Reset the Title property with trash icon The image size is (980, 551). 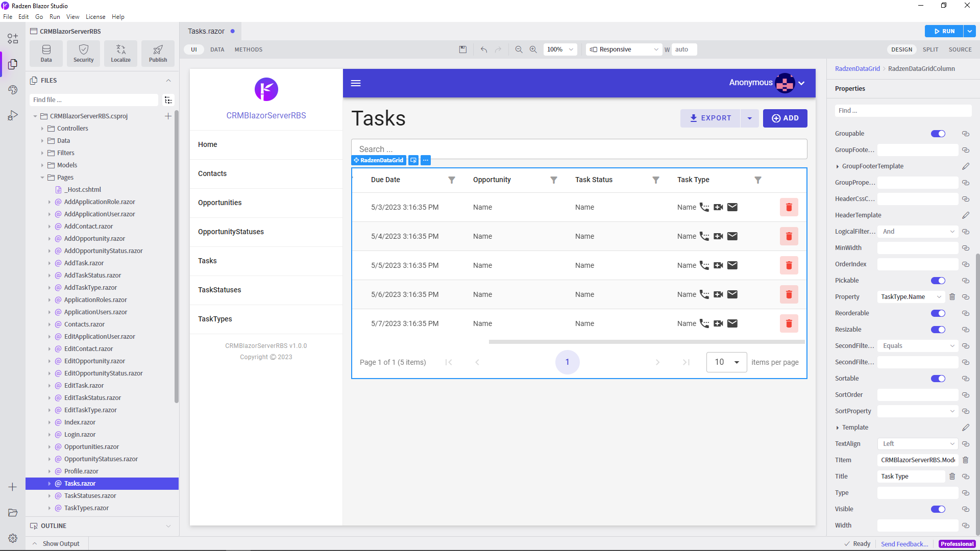pyautogui.click(x=952, y=477)
